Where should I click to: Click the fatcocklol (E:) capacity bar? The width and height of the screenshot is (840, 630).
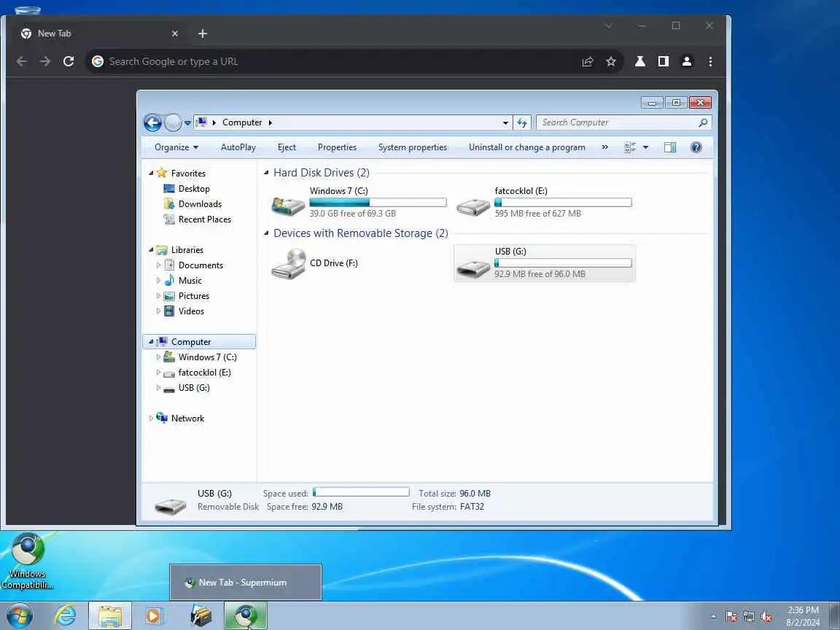tap(563, 203)
